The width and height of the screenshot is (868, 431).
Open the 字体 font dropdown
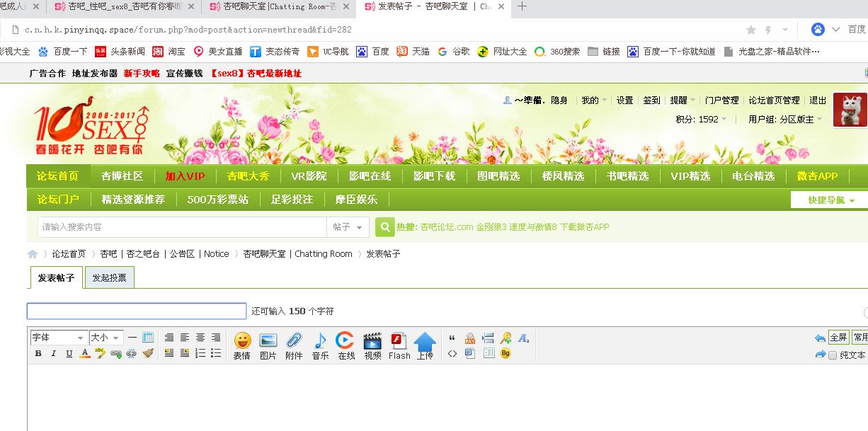(59, 338)
